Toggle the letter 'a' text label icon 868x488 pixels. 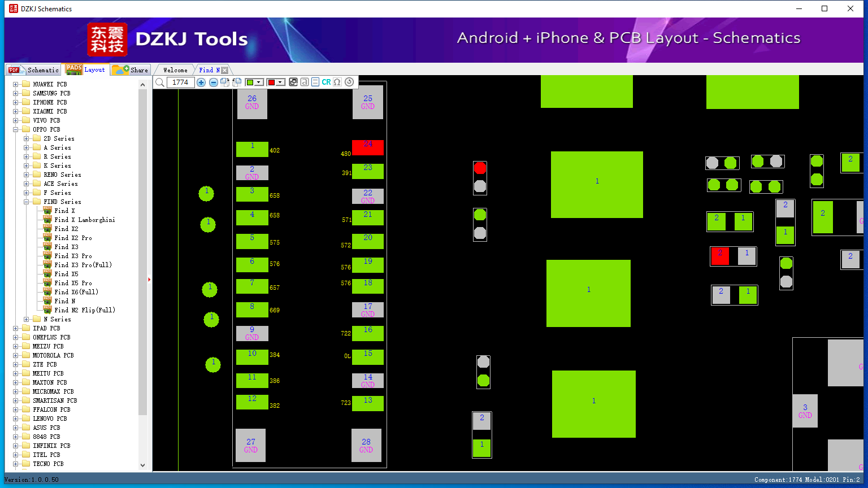click(x=305, y=82)
